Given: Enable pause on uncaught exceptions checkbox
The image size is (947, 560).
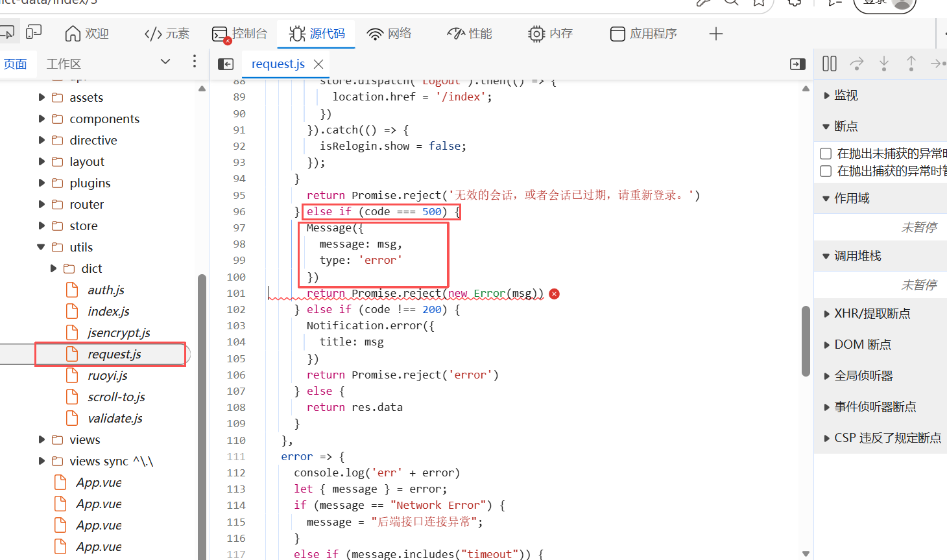Looking at the screenshot, I should [x=826, y=154].
